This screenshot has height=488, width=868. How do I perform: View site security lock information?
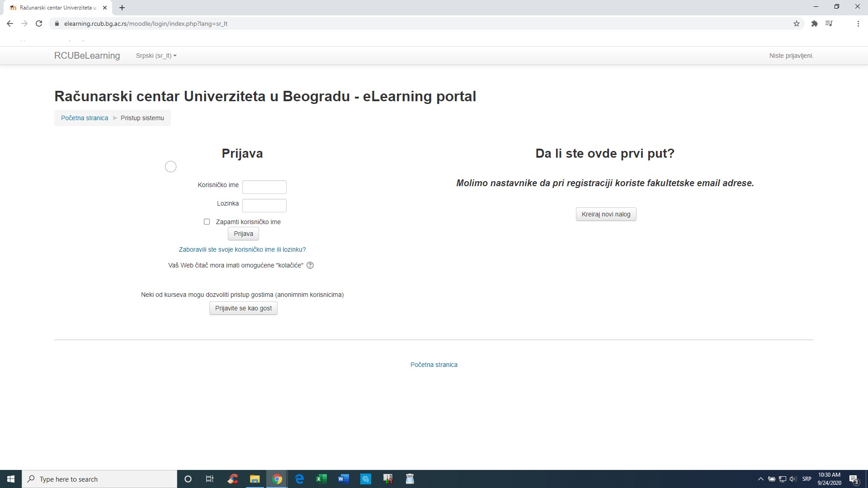(57, 23)
